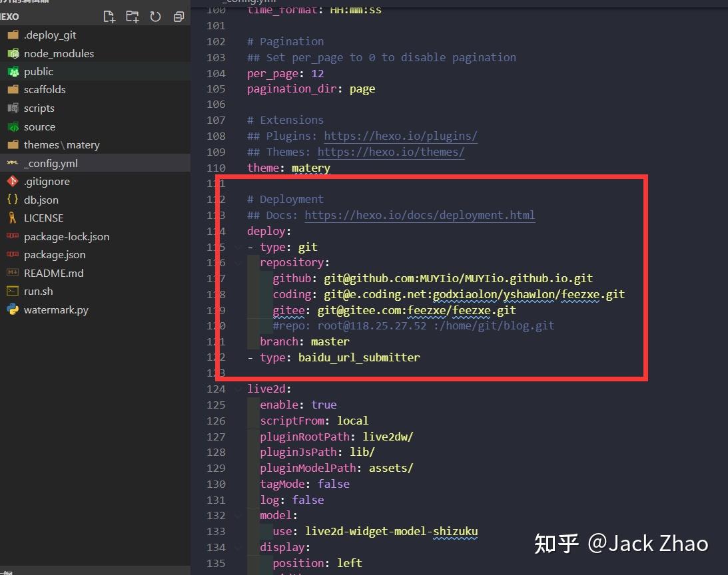Select the LICENSE file
This screenshot has height=575, width=728.
[43, 218]
